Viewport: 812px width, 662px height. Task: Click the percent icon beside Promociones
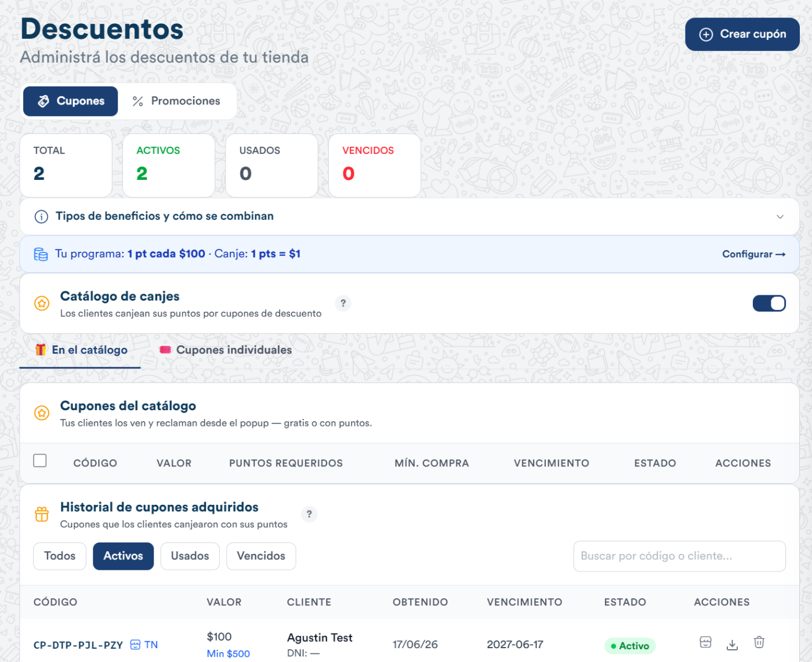(x=137, y=102)
